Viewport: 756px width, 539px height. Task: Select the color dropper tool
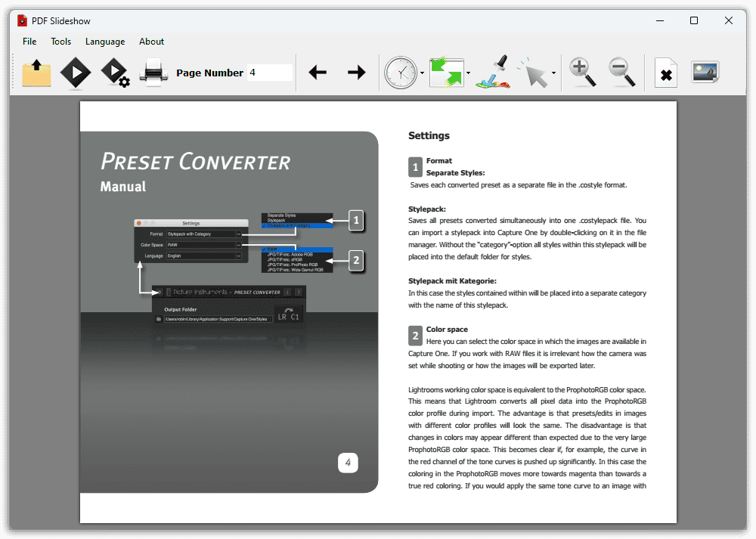coord(493,73)
